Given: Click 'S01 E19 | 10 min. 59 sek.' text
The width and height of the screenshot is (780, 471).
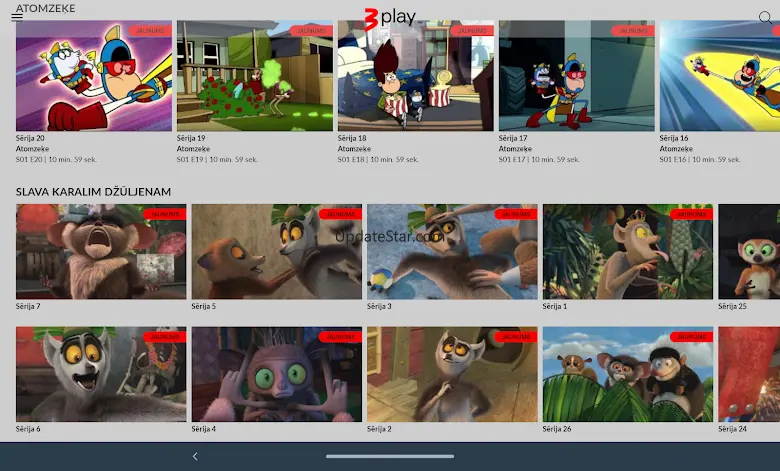Looking at the screenshot, I should (217, 160).
